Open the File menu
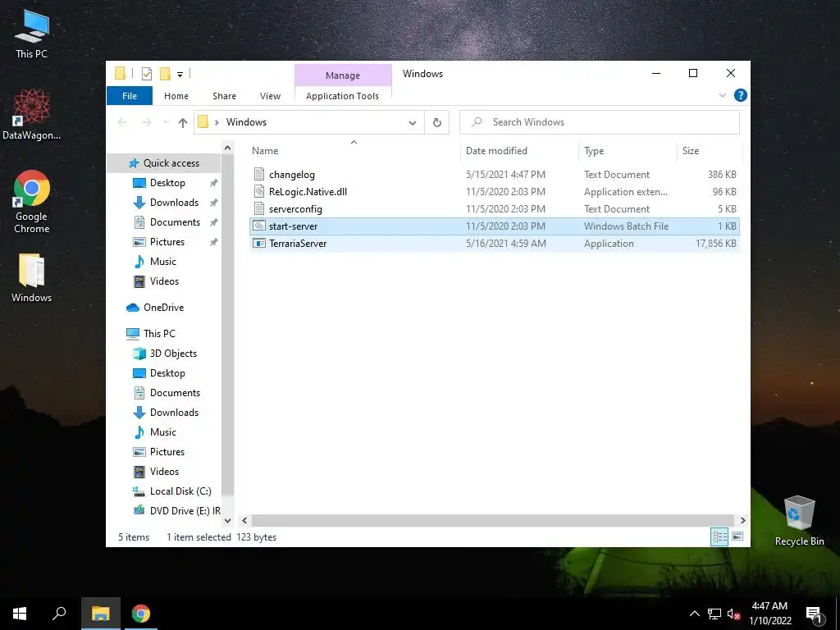The width and height of the screenshot is (840, 630). coord(130,96)
